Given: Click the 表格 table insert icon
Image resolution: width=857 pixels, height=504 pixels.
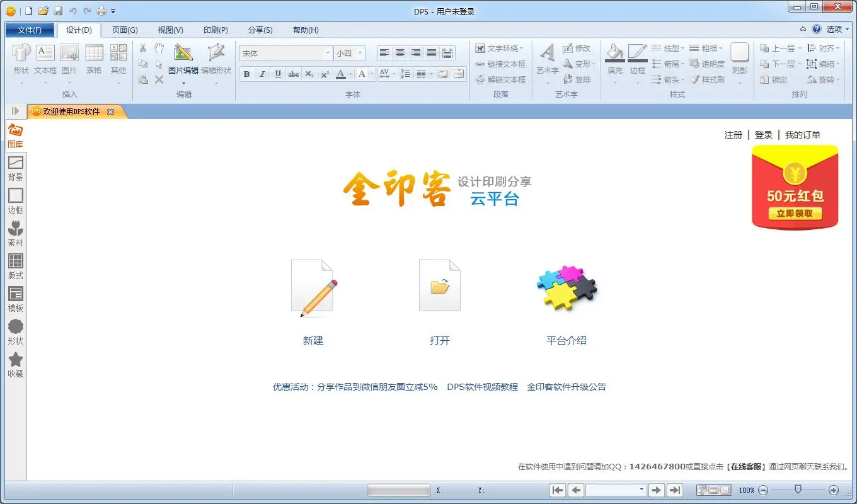Looking at the screenshot, I should (x=94, y=59).
